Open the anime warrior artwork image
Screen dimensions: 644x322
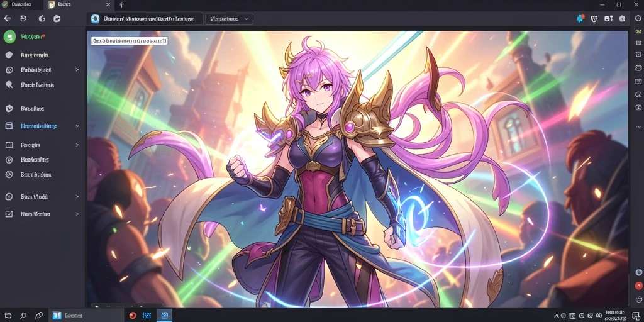pyautogui.click(x=357, y=169)
